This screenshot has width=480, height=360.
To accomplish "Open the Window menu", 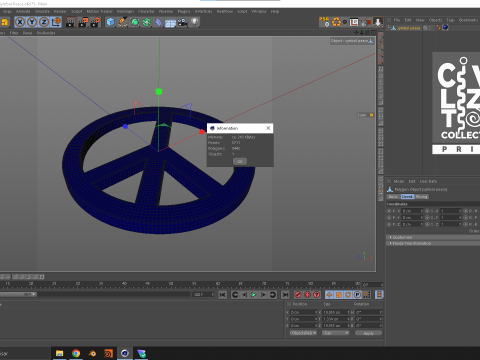I will (259, 11).
